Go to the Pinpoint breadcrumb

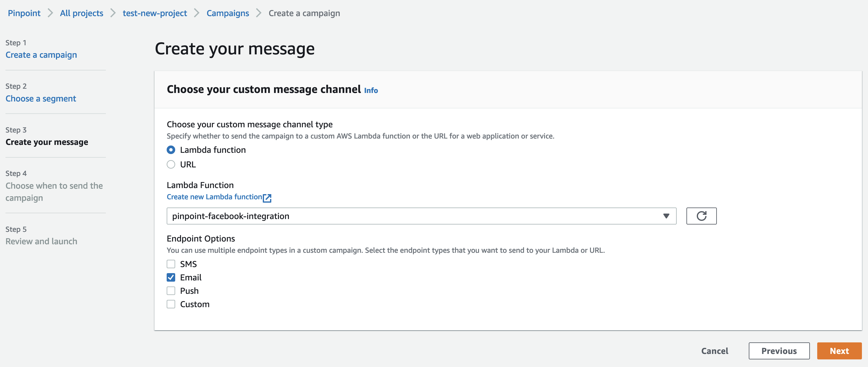pos(24,13)
